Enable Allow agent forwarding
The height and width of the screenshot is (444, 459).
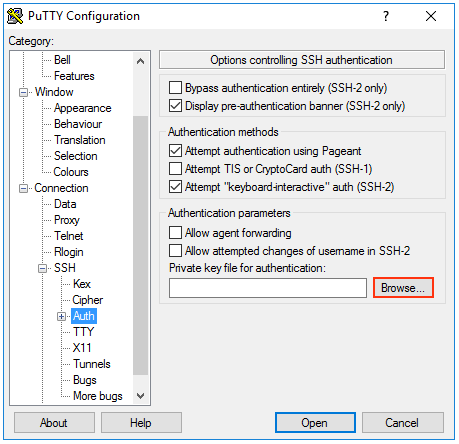coord(175,233)
